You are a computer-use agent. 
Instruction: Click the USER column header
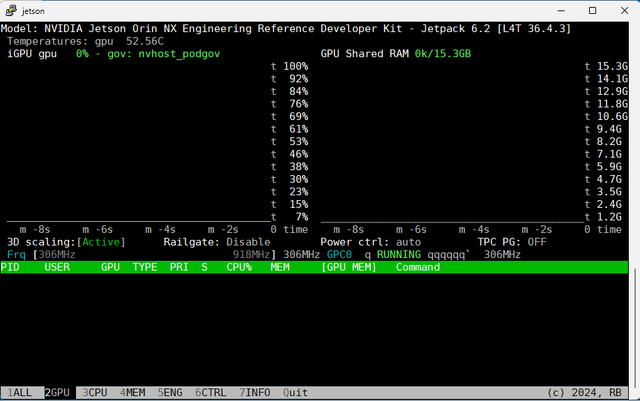coord(57,268)
